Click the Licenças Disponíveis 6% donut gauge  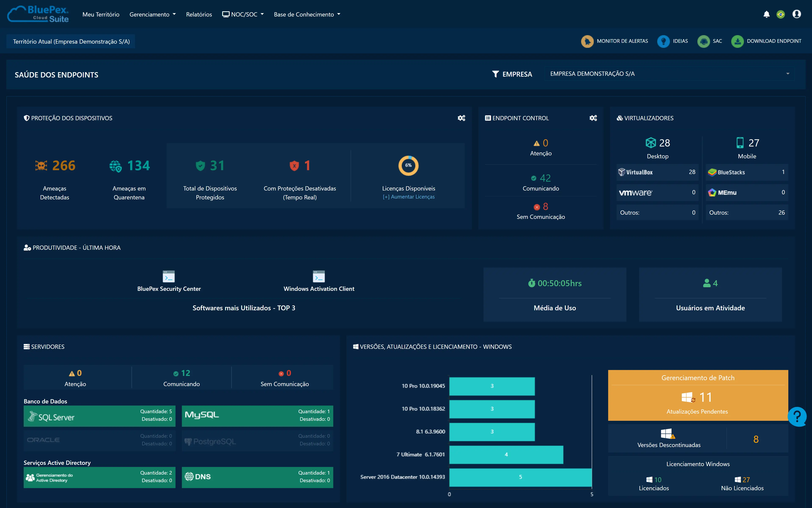click(x=408, y=165)
